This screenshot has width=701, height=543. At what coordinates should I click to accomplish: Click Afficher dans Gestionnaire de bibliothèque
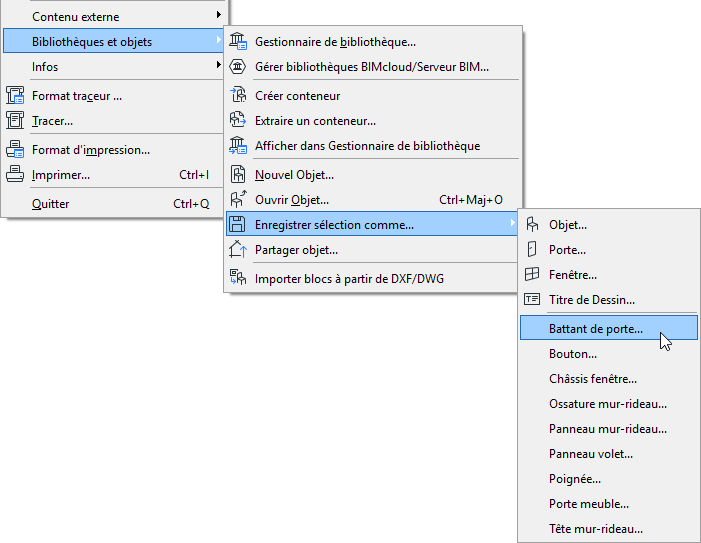click(x=367, y=146)
